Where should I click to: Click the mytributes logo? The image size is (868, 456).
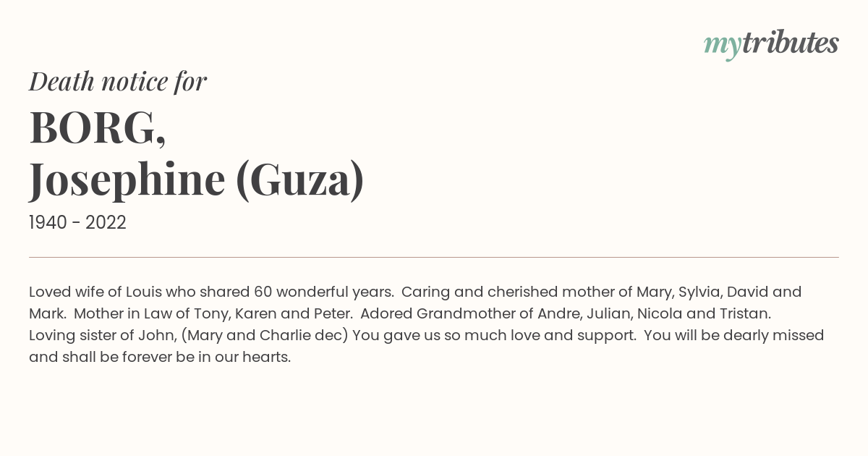tap(771, 43)
